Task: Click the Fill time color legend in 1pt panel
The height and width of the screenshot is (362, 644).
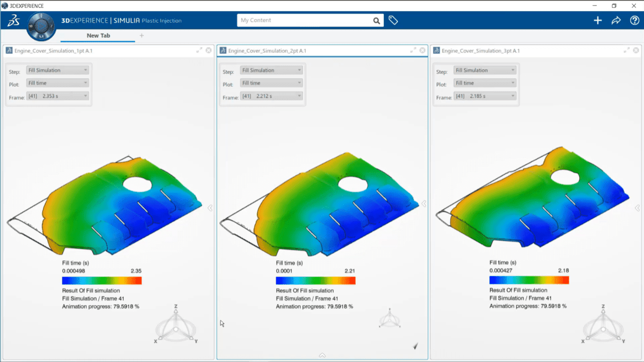Action: coord(102,281)
